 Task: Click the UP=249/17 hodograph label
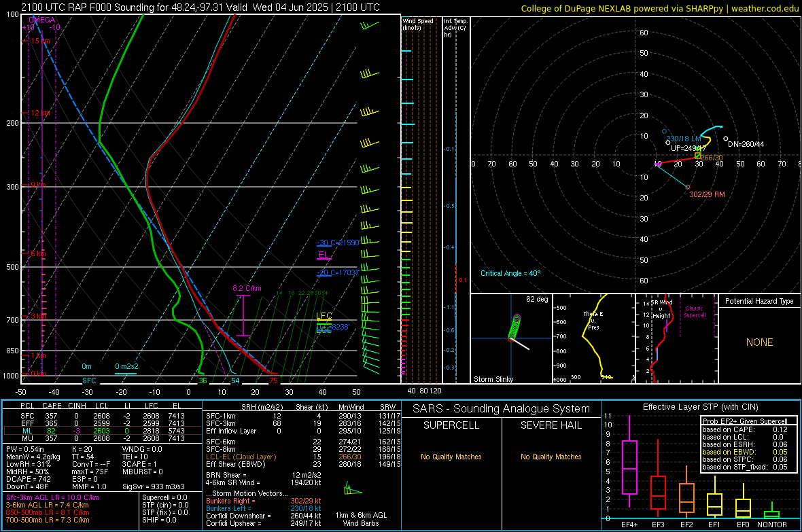coord(688,148)
